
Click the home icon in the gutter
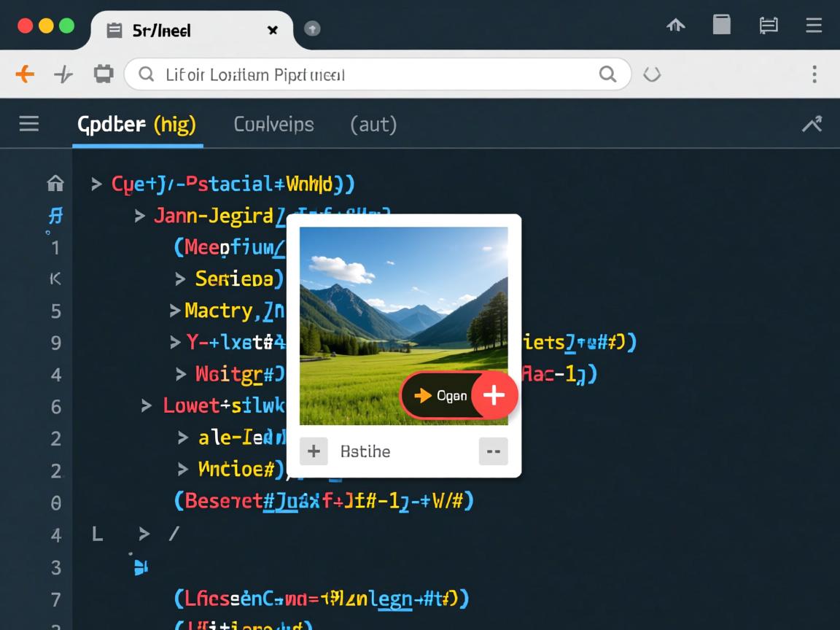point(55,183)
